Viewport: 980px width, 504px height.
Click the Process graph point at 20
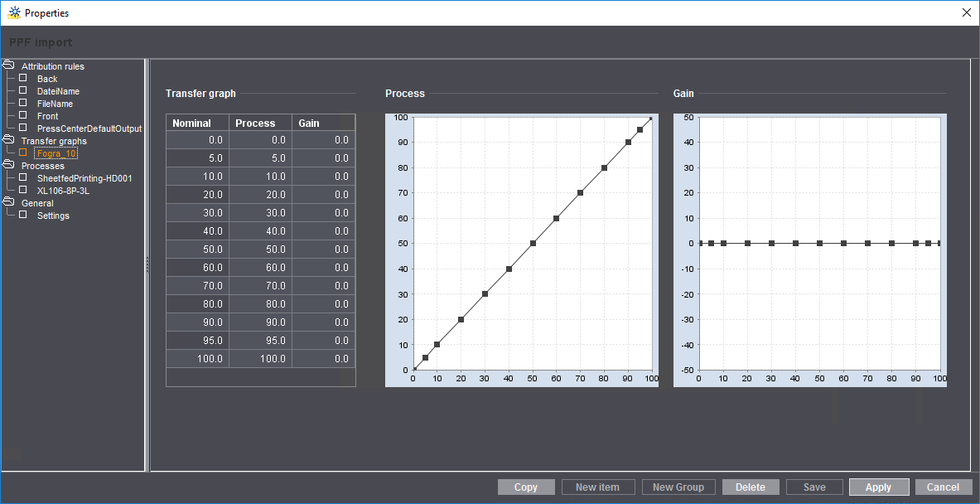461,319
